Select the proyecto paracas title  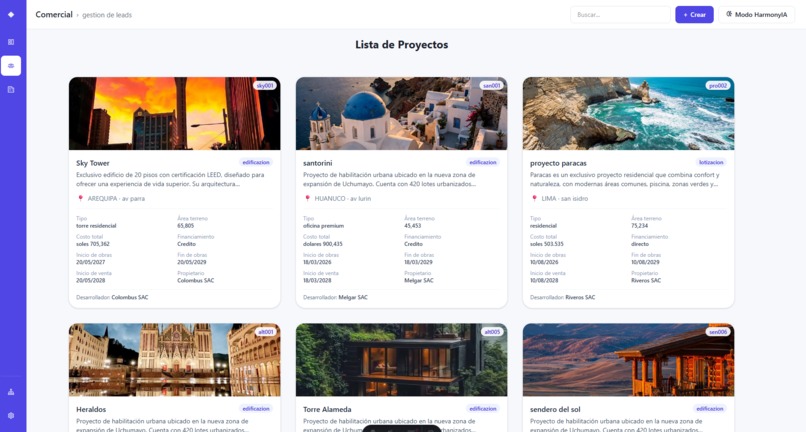558,163
